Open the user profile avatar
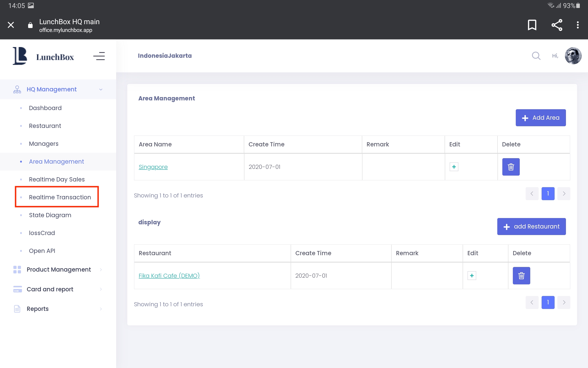The height and width of the screenshot is (368, 588). click(573, 56)
